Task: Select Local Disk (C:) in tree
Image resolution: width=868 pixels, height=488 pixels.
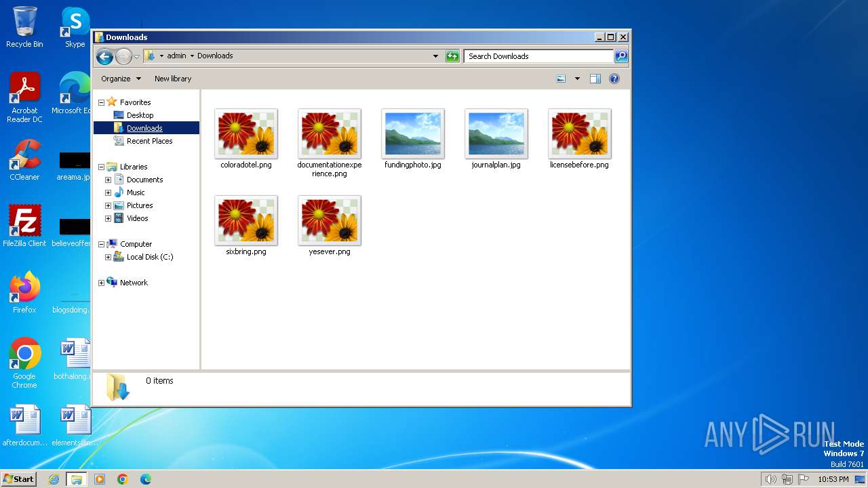Action: (150, 257)
